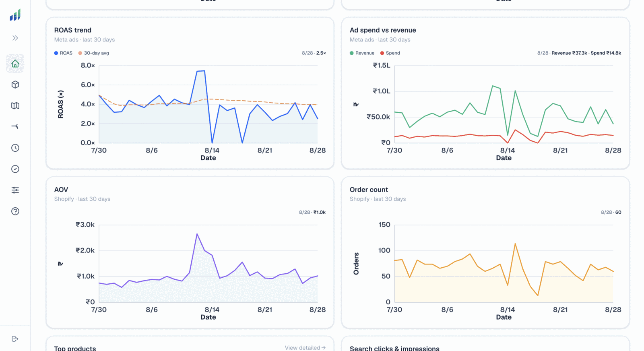
Task: Click the Order count card title
Action: [x=369, y=190]
